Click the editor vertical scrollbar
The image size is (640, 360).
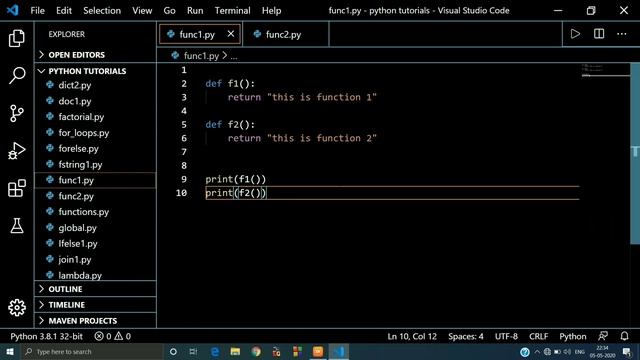635,153
